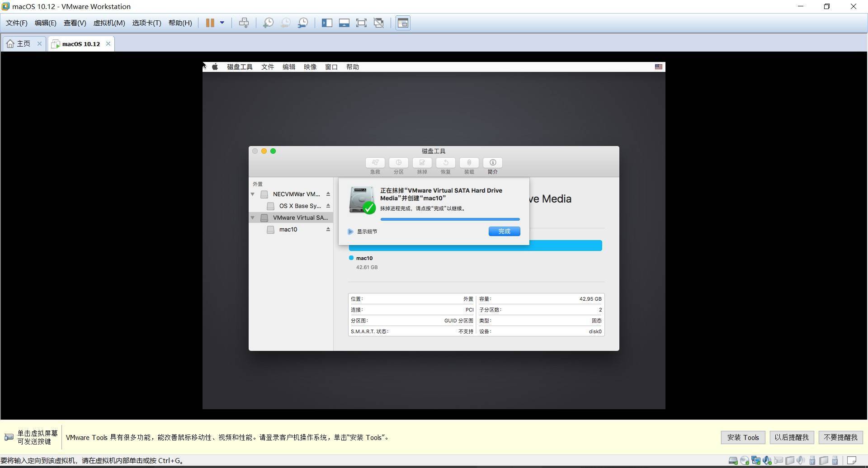Revert to the previous snapshot

pyautogui.click(x=285, y=23)
